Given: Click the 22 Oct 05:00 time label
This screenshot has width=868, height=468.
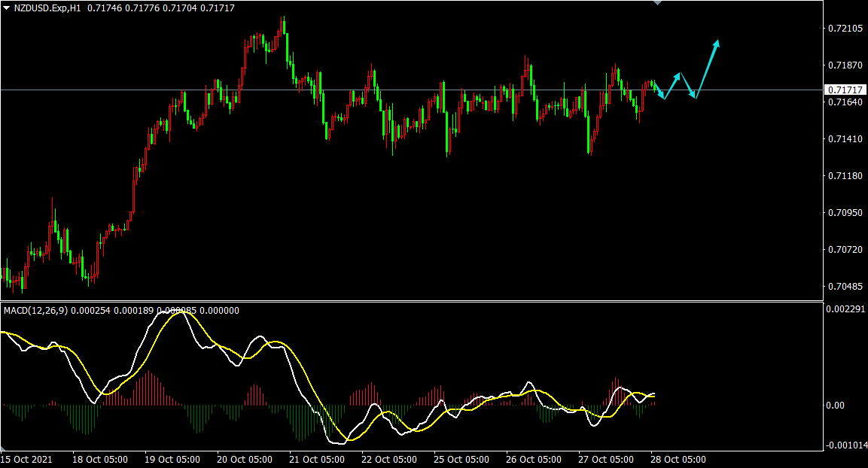Looking at the screenshot, I should coord(389,460).
